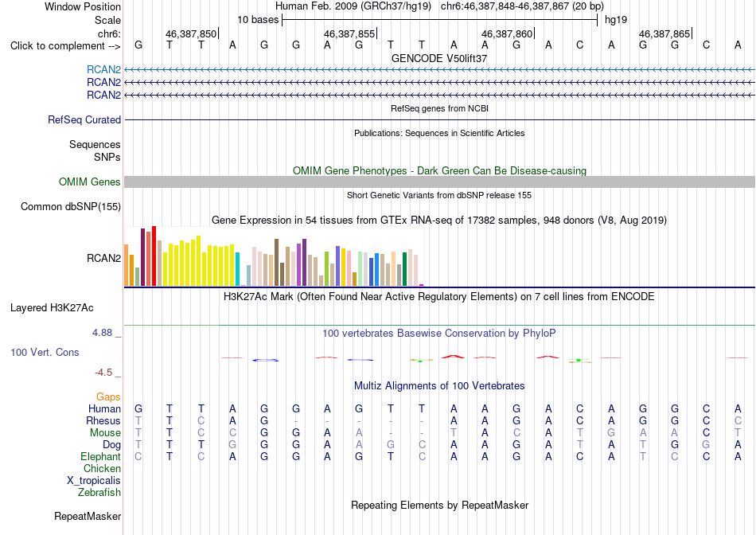Click the Chicken species label

102,468
